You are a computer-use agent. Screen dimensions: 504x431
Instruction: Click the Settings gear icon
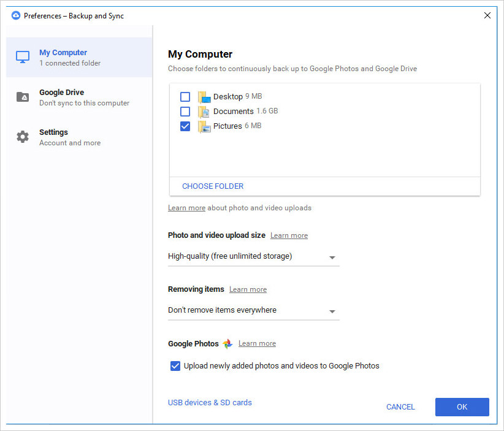click(23, 137)
